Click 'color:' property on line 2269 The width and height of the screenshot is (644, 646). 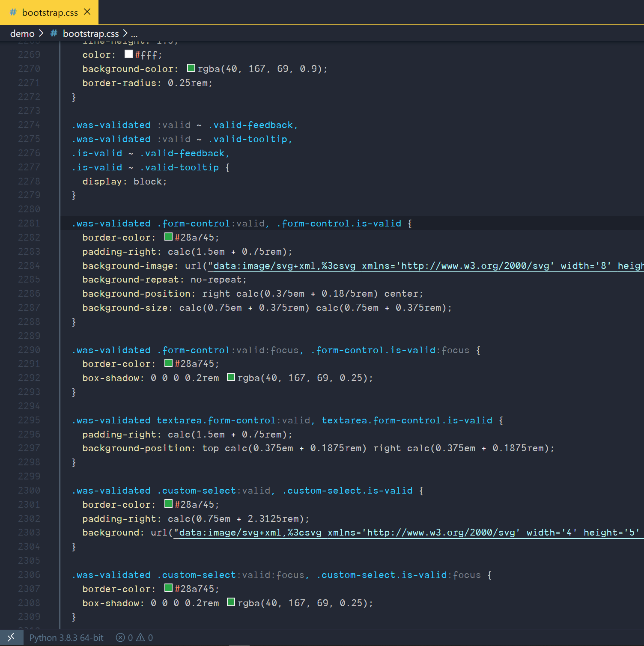tap(99, 55)
